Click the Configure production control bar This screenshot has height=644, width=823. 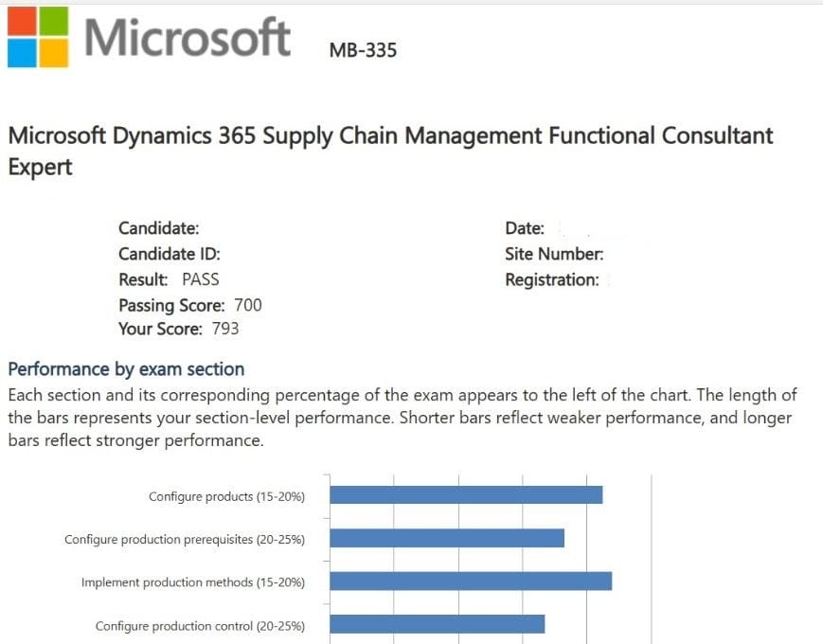point(437,624)
